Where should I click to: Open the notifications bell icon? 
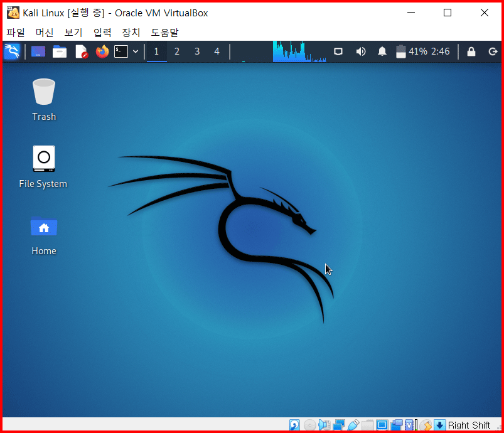click(382, 51)
